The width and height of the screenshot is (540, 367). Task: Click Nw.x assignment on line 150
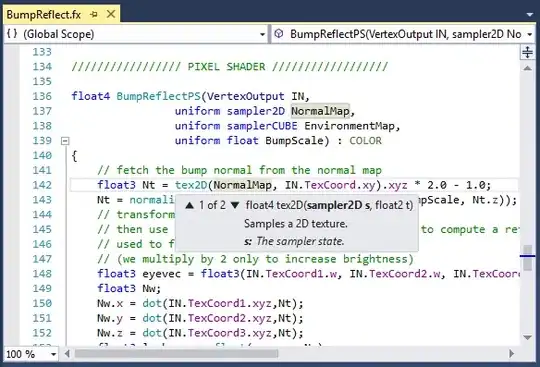coord(200,303)
